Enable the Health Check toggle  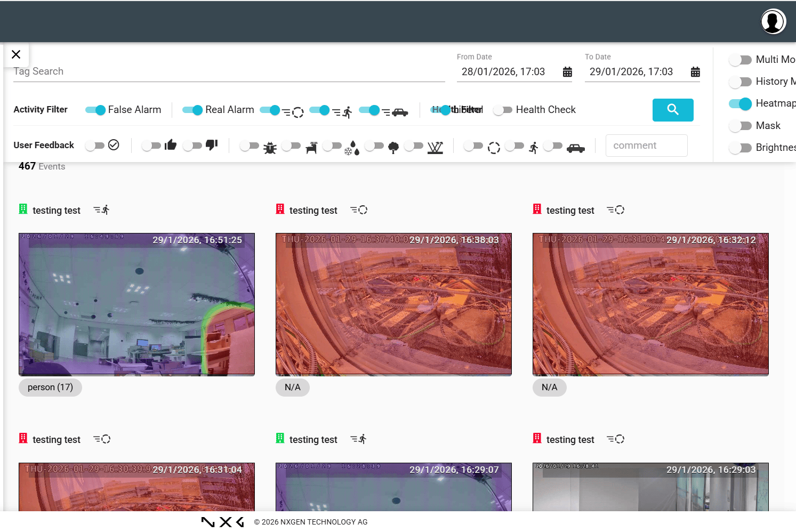point(503,110)
